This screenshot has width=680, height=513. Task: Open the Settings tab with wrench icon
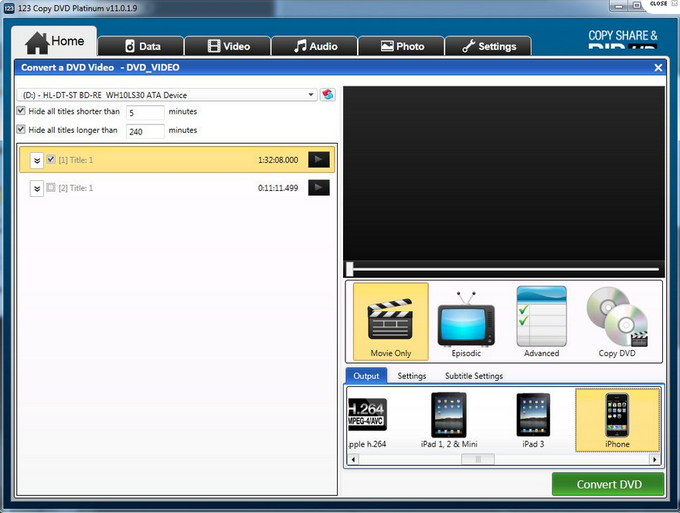[488, 46]
